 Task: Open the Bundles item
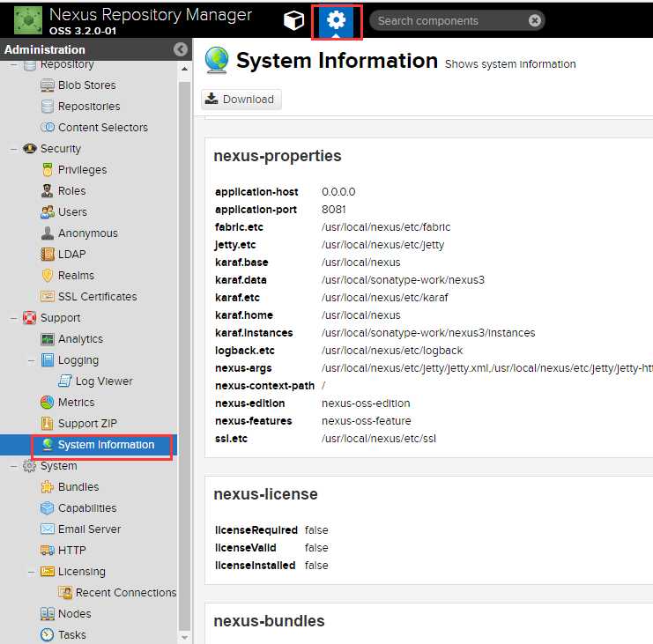tap(78, 487)
